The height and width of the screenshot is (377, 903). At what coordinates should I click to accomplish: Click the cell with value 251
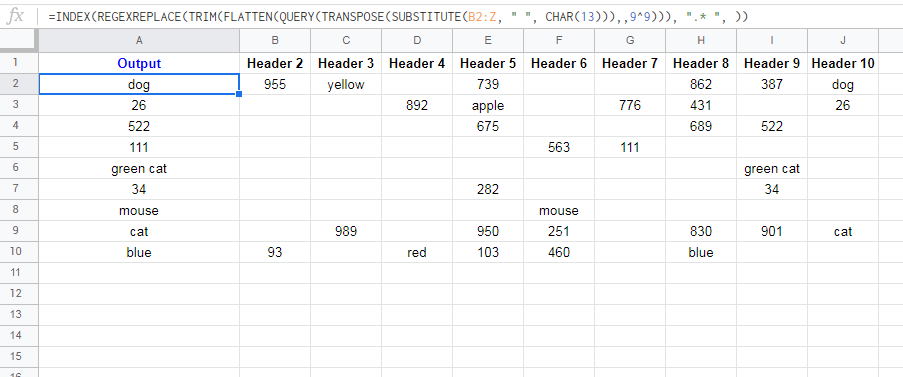559,231
